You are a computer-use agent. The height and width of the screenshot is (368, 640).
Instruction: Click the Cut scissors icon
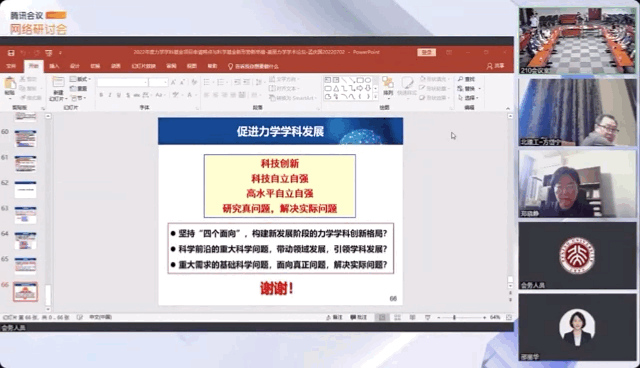point(23,79)
